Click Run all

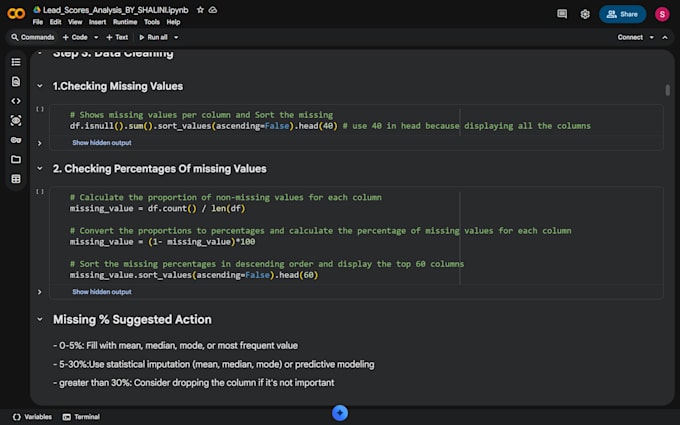click(x=153, y=37)
